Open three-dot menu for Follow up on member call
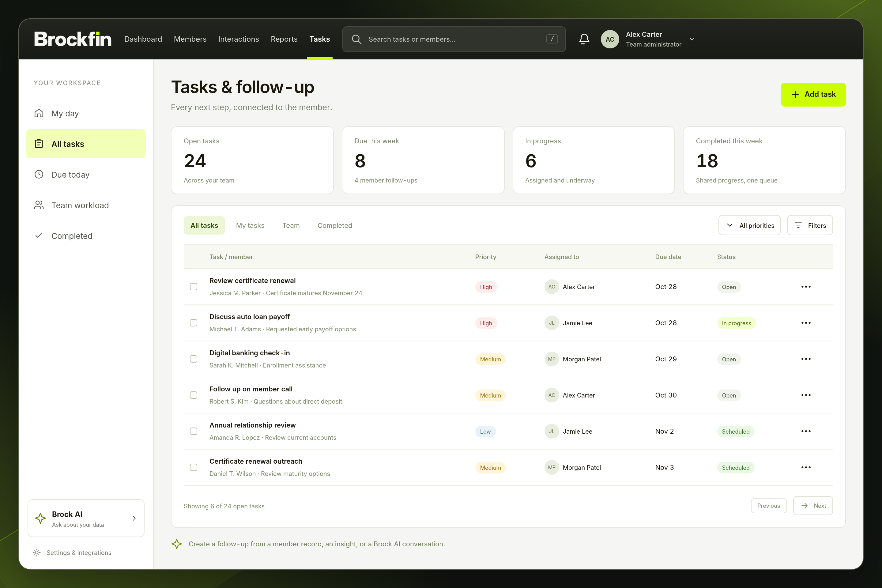Screen dimensions: 882x588 pos(806,395)
